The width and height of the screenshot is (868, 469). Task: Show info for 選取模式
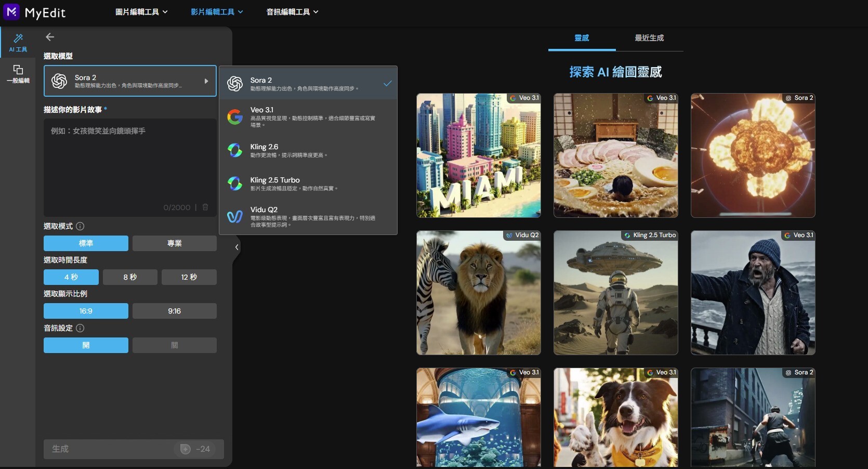[80, 226]
